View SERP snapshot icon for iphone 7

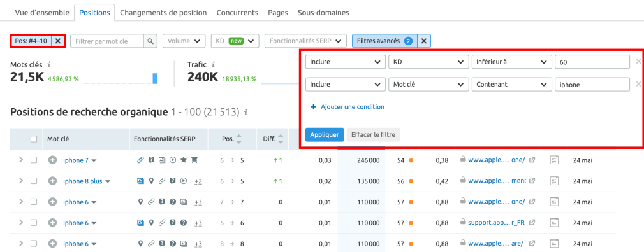tap(555, 160)
